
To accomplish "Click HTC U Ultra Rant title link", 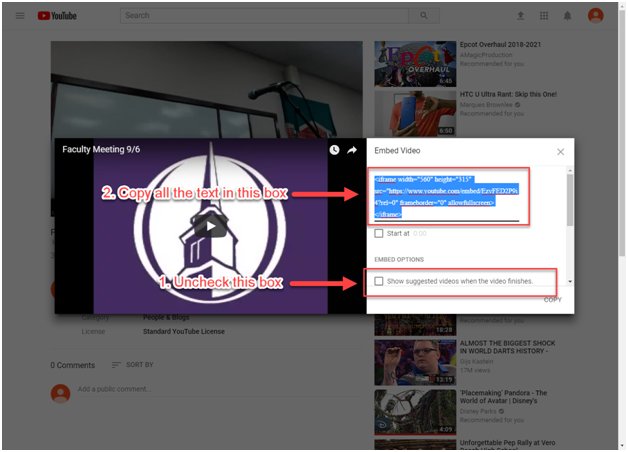I will click(508, 94).
